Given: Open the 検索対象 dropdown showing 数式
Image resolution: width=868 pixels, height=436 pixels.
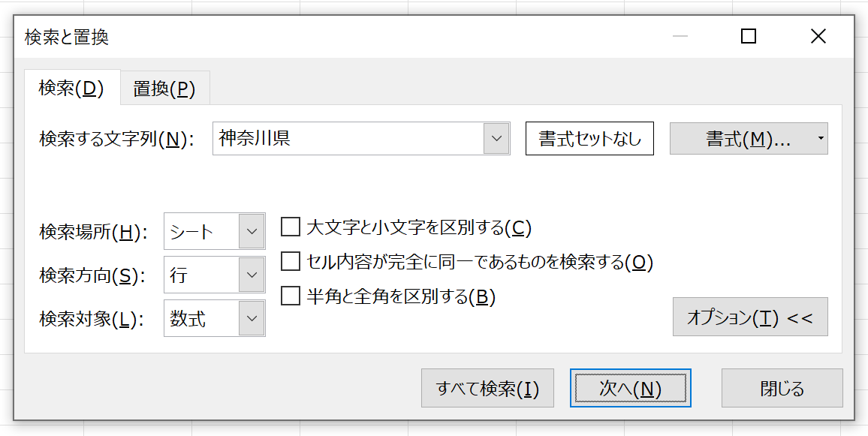Looking at the screenshot, I should (x=214, y=318).
